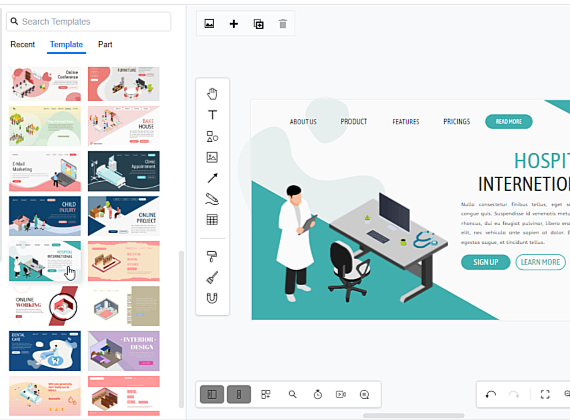Activate the Magnet snap tool
This screenshot has height=420, width=570.
[x=212, y=298]
